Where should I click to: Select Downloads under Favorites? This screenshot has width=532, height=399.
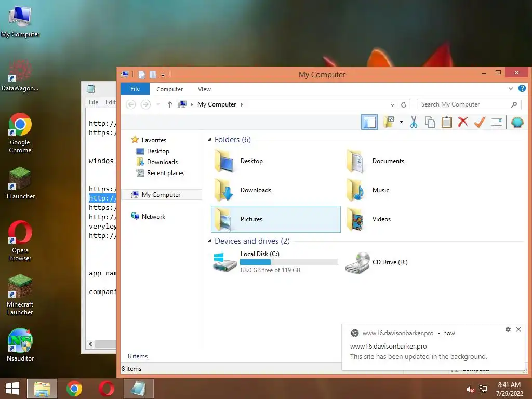[x=157, y=162]
